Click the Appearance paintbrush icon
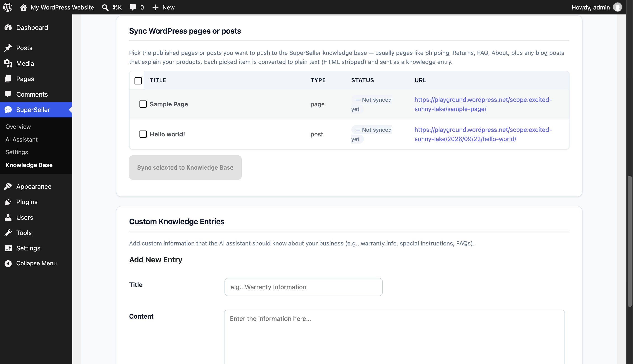633x364 pixels. pyautogui.click(x=8, y=187)
